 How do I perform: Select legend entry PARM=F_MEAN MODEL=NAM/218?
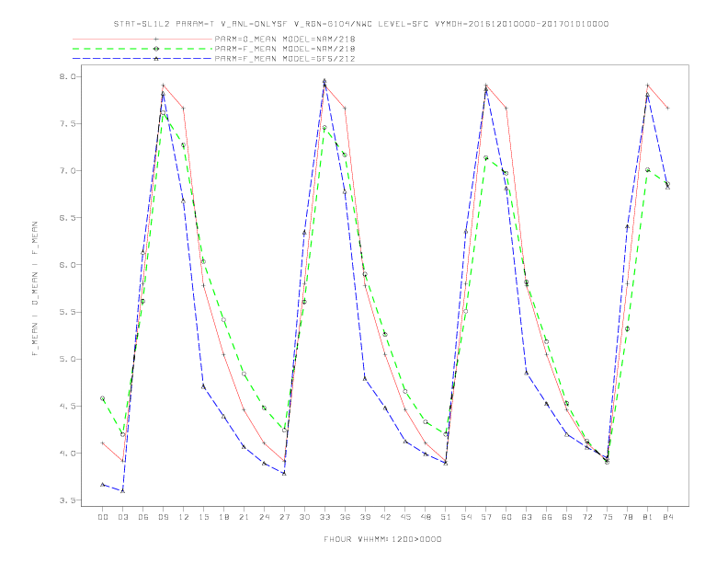click(x=285, y=49)
